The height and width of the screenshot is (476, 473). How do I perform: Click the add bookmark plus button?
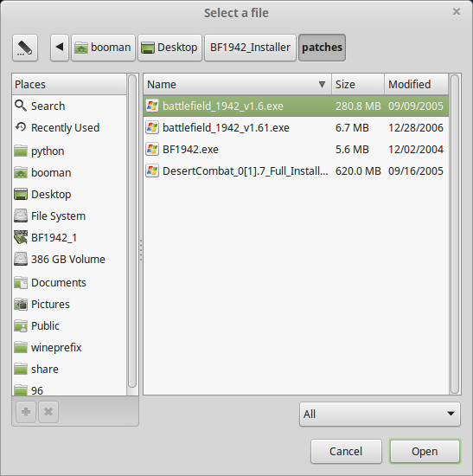[x=26, y=412]
